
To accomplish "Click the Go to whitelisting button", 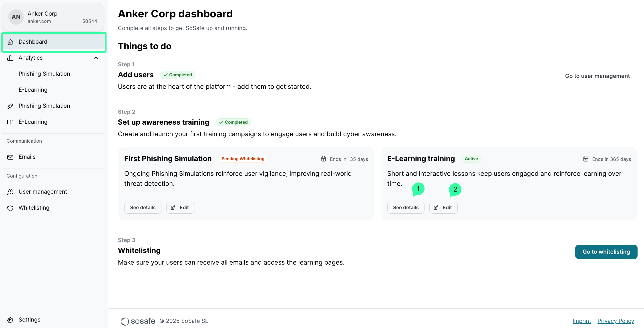I will (606, 252).
